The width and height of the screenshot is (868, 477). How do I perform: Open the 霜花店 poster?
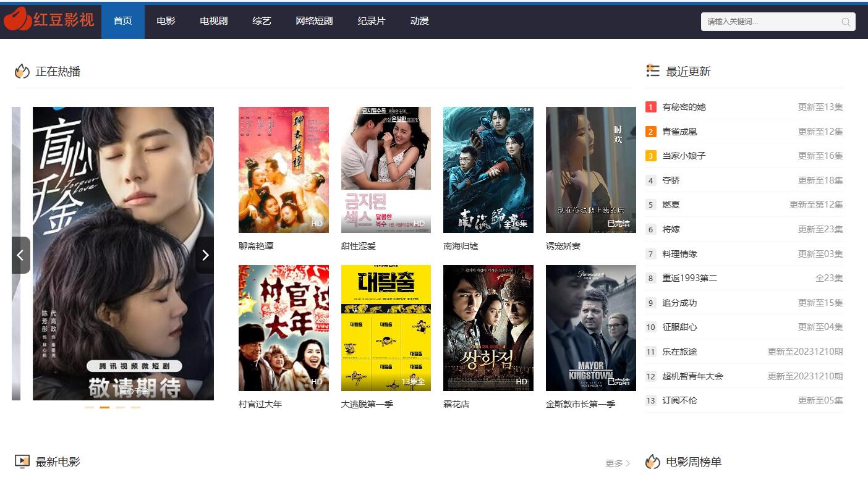click(x=488, y=328)
